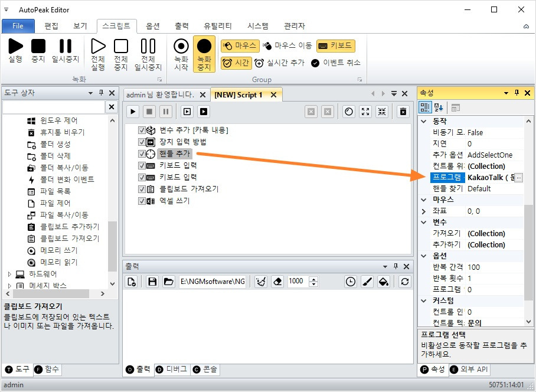Click ellipsis button for 프로그램 property
This screenshot has height=392, width=536.
point(519,178)
